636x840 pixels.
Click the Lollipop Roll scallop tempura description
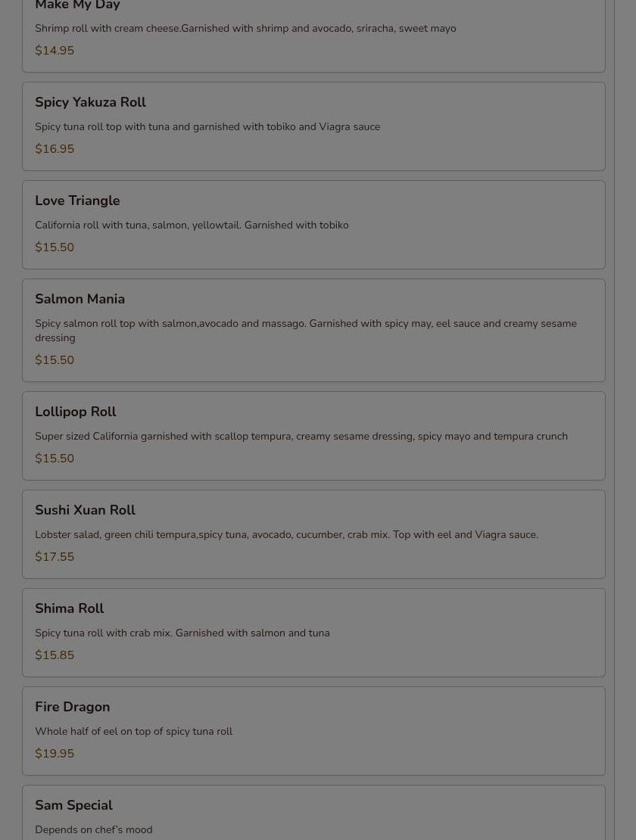click(x=301, y=436)
